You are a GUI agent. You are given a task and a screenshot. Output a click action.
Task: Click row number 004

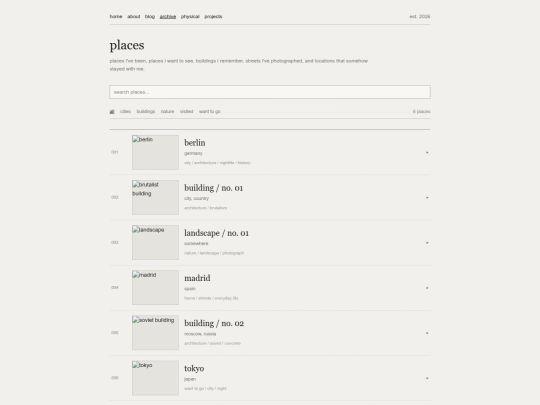tap(115, 288)
